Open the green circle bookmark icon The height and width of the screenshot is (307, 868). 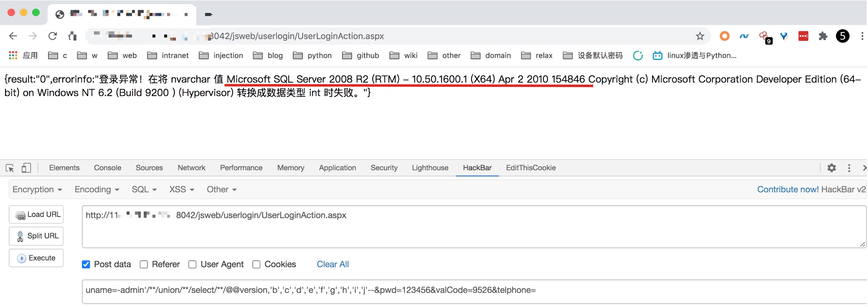(x=638, y=55)
